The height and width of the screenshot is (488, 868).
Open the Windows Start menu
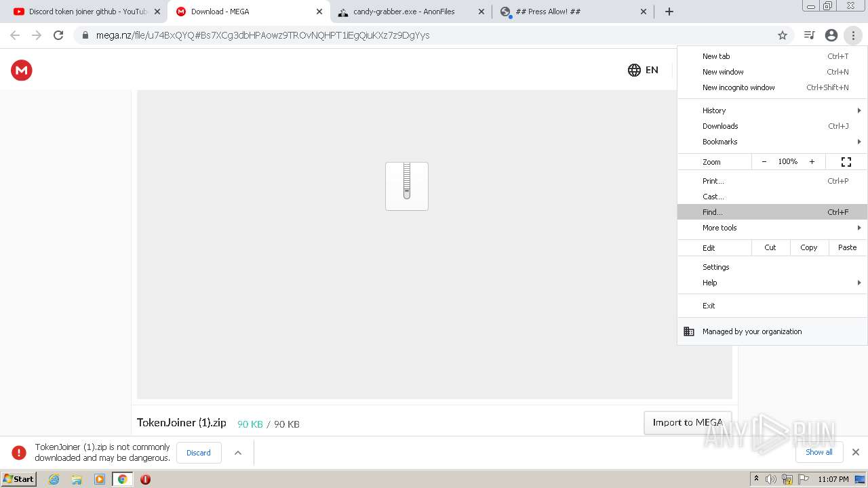click(19, 479)
